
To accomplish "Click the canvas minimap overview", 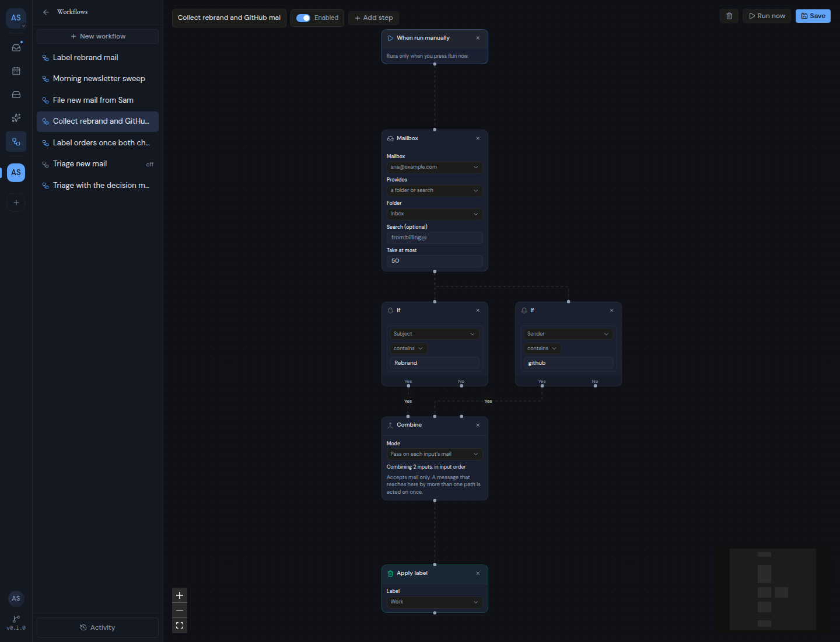I will [x=773, y=589].
